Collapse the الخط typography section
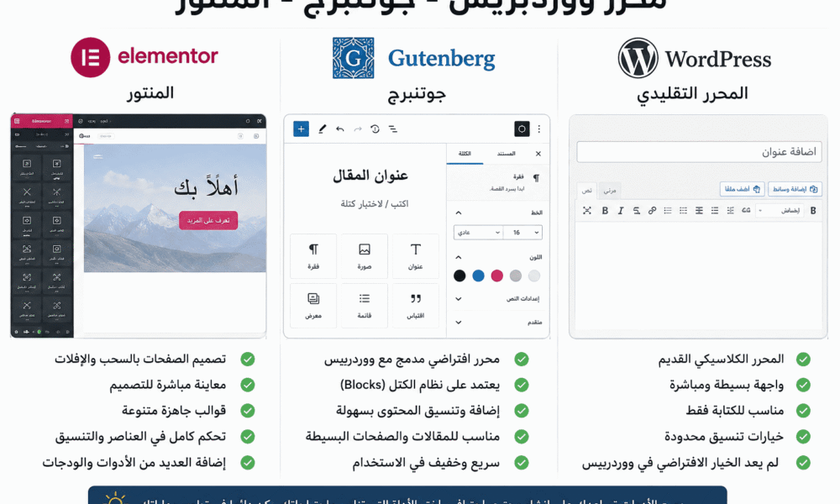The width and height of the screenshot is (840, 504). click(x=459, y=213)
